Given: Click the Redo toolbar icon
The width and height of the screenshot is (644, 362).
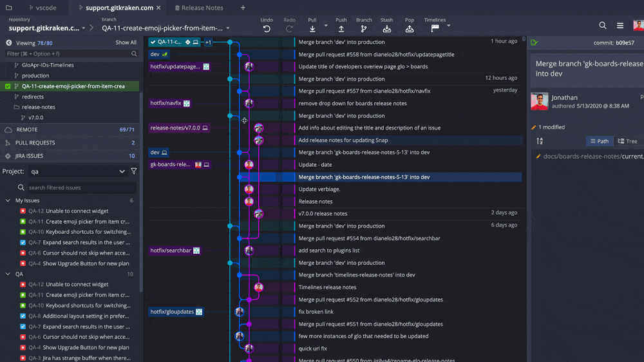Looking at the screenshot, I should pyautogui.click(x=289, y=29).
